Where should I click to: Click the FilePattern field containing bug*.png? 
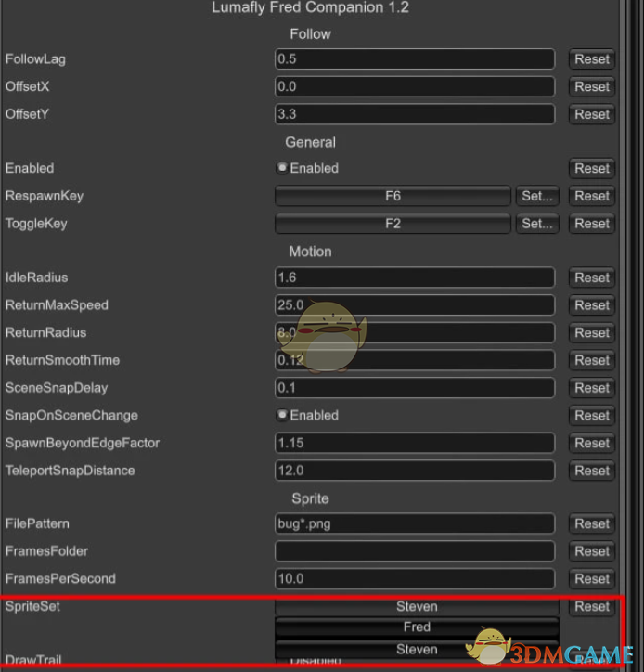(x=415, y=523)
